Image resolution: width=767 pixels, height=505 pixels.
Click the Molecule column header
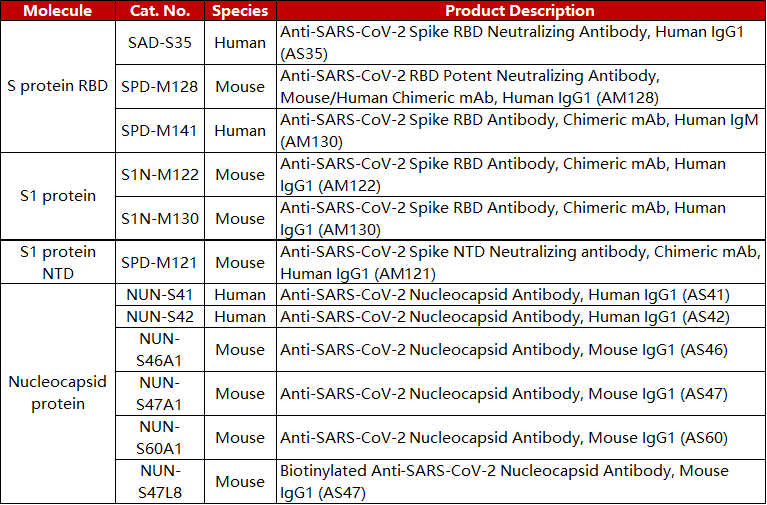[x=58, y=11]
